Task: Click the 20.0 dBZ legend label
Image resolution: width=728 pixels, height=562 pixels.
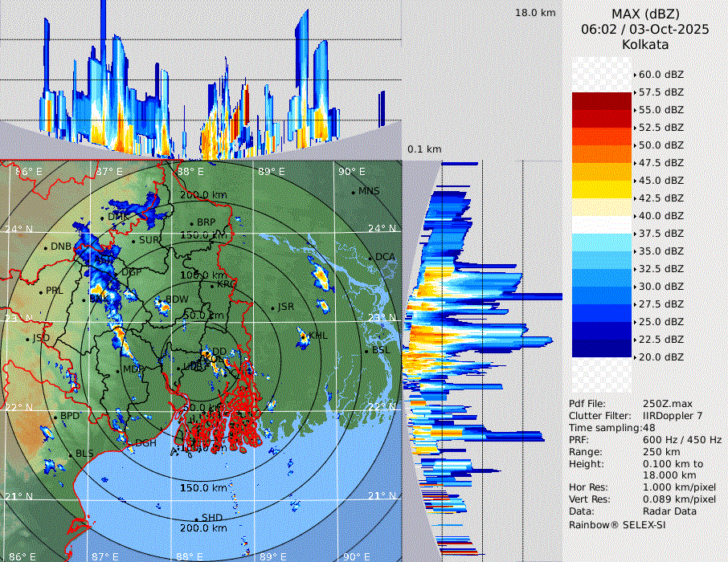Action: coord(661,357)
